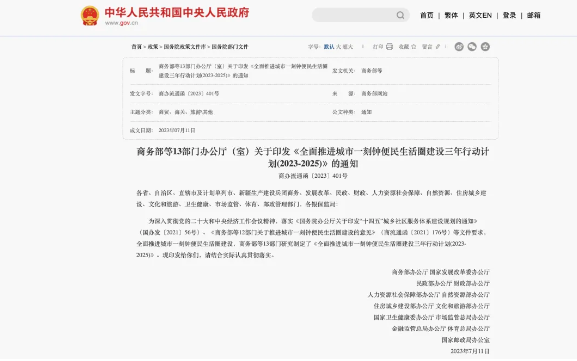
Task: Click 政策 in the breadcrumb
Action: pos(153,47)
